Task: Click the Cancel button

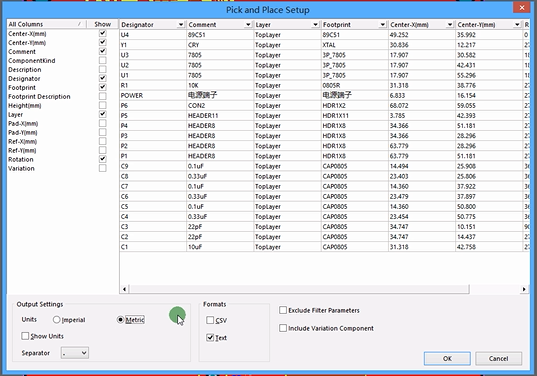Action: click(498, 359)
